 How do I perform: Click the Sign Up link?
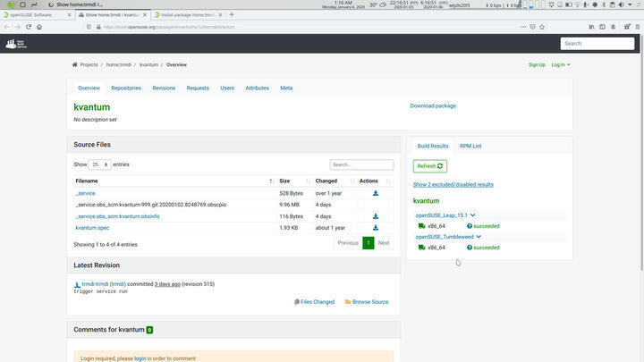(x=537, y=65)
